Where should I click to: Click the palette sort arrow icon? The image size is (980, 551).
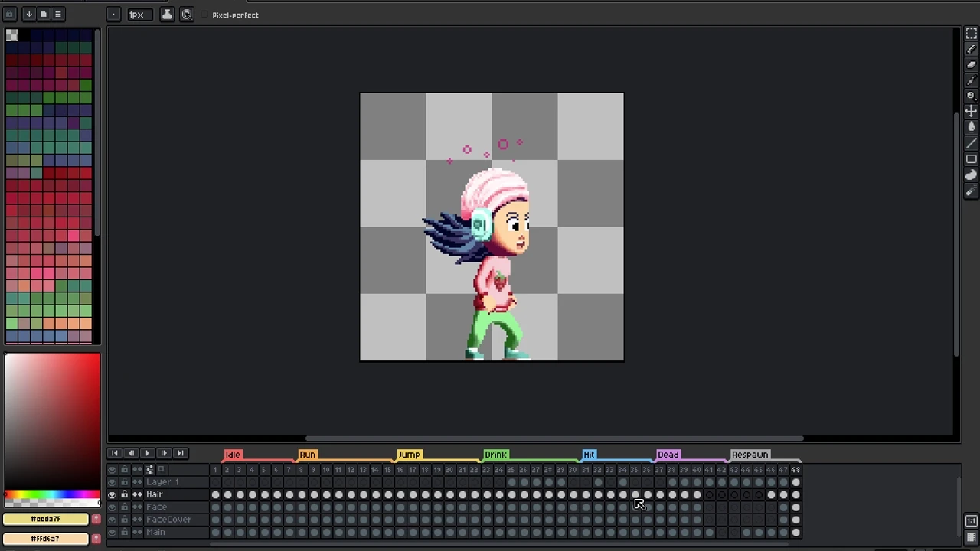coord(28,14)
